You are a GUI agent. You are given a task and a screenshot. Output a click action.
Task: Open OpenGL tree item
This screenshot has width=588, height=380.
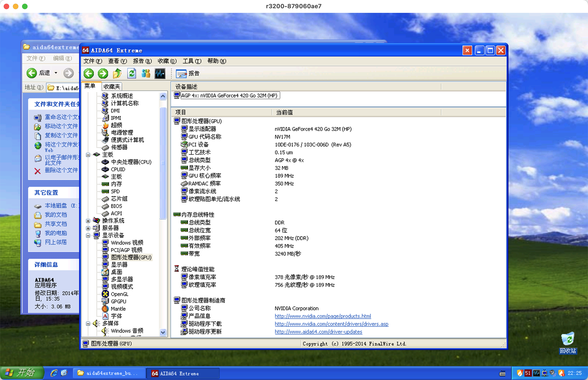(x=119, y=294)
